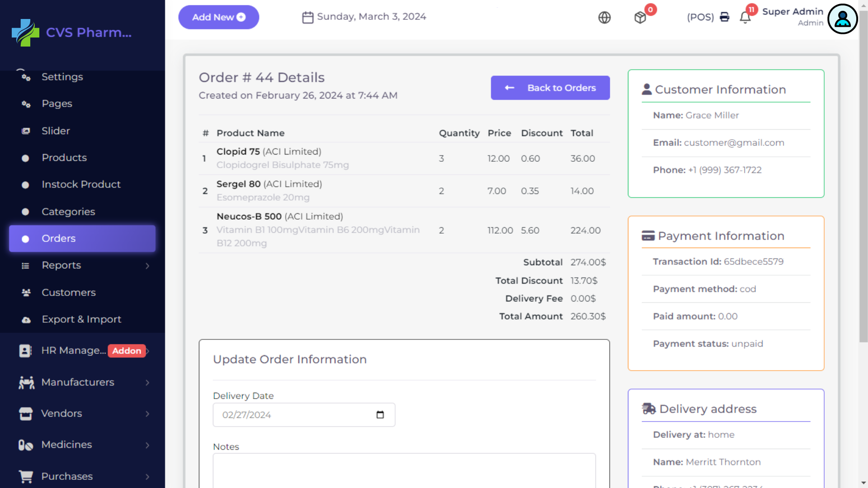Expand the Reports submenu

pyautogui.click(x=147, y=266)
